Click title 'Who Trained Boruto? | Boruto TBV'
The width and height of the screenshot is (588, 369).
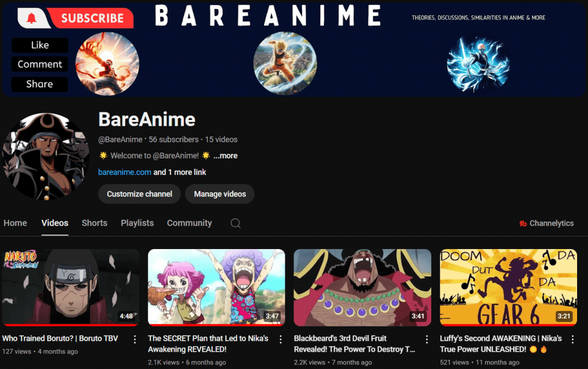(60, 339)
